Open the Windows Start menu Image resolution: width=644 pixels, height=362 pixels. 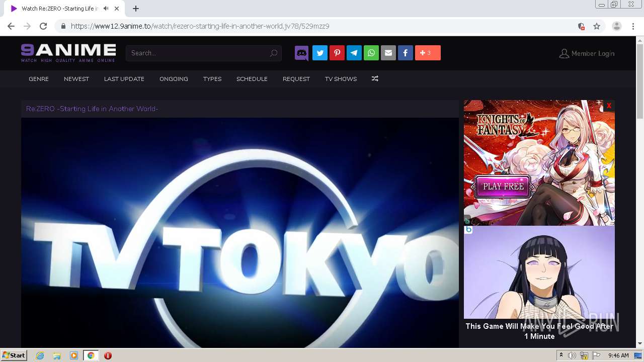pyautogui.click(x=14, y=355)
